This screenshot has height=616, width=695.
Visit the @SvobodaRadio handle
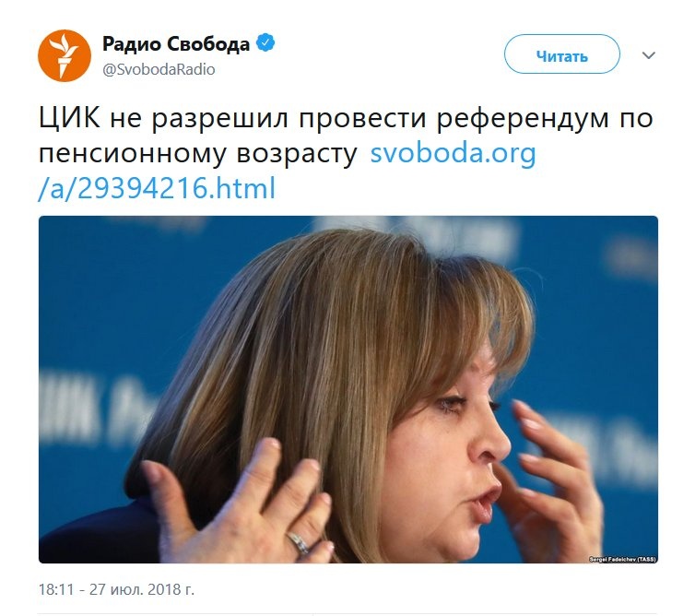click(159, 69)
